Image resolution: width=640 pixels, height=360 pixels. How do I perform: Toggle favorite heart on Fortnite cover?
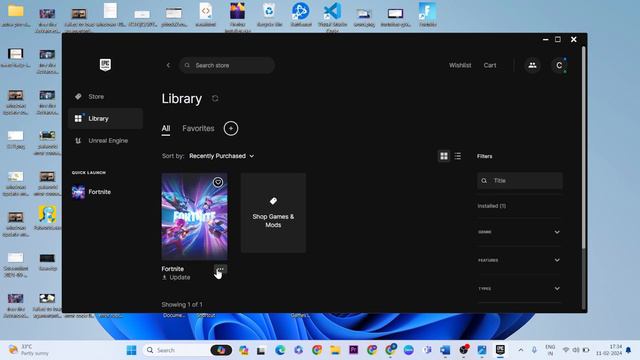point(218,182)
